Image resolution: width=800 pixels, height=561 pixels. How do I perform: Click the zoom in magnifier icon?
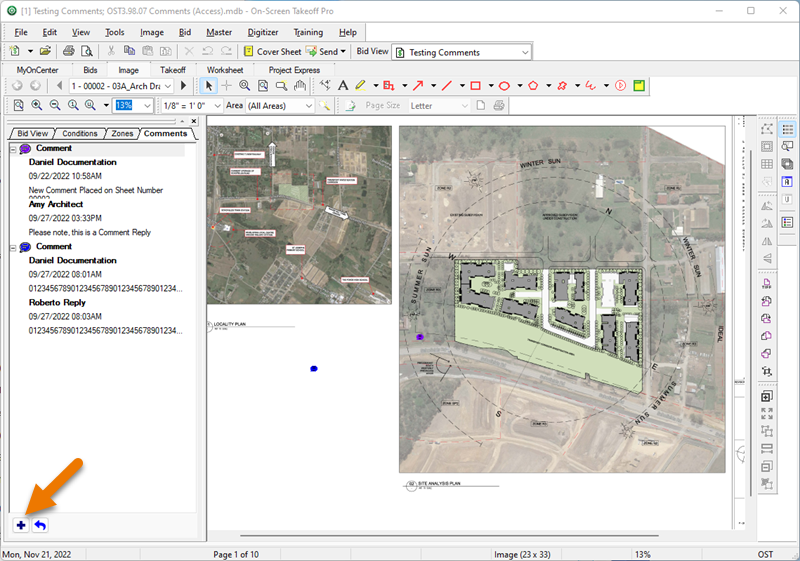(37, 105)
